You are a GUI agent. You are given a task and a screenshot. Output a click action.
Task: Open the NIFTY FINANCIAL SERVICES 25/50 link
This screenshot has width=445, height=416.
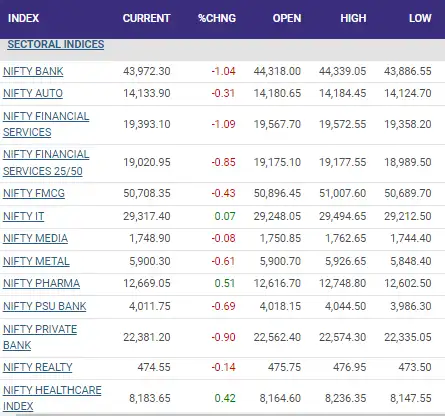[x=46, y=163]
